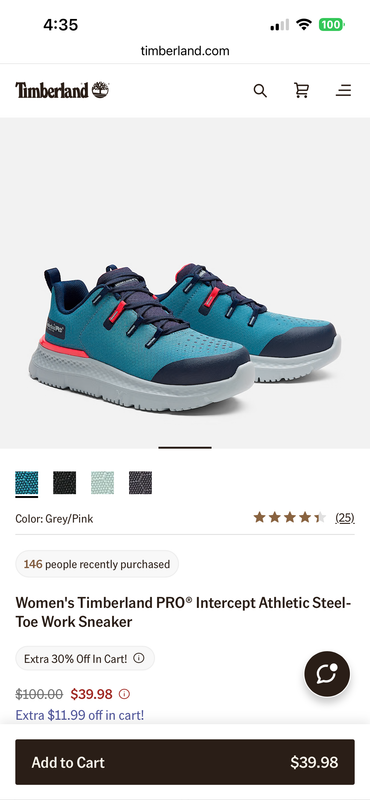Tap red info icon next to $39.98
Image resolution: width=370 pixels, height=800 pixels.
[x=124, y=694]
